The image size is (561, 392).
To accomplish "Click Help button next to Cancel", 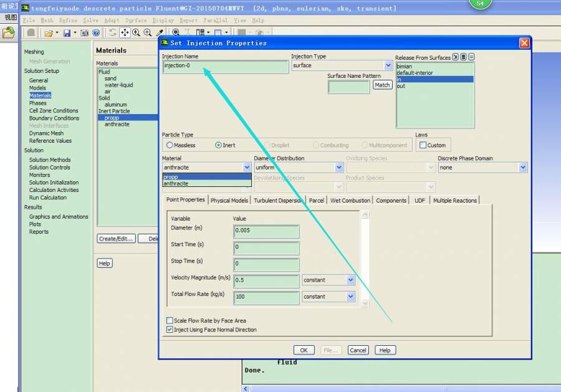I will pyautogui.click(x=385, y=350).
